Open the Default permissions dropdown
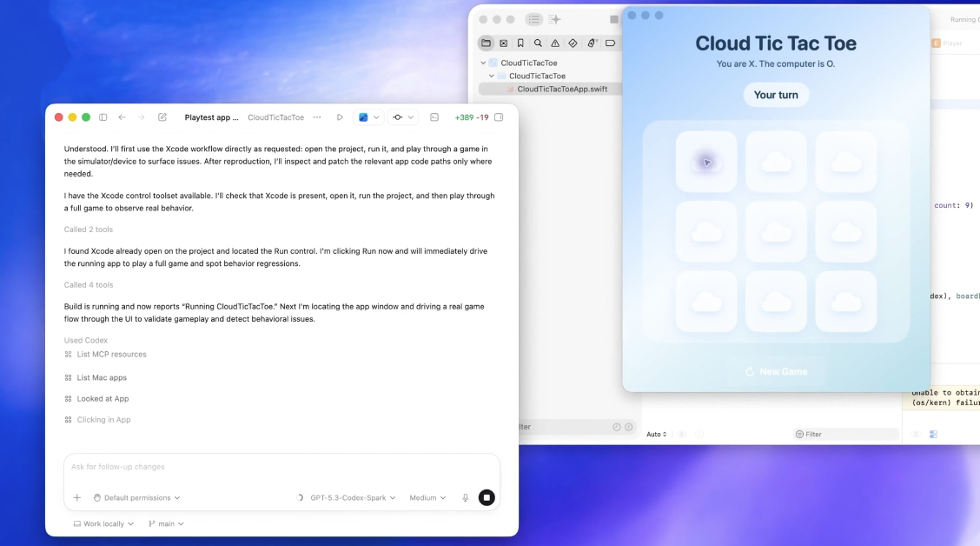Viewport: 980px width, 546px height. [137, 498]
